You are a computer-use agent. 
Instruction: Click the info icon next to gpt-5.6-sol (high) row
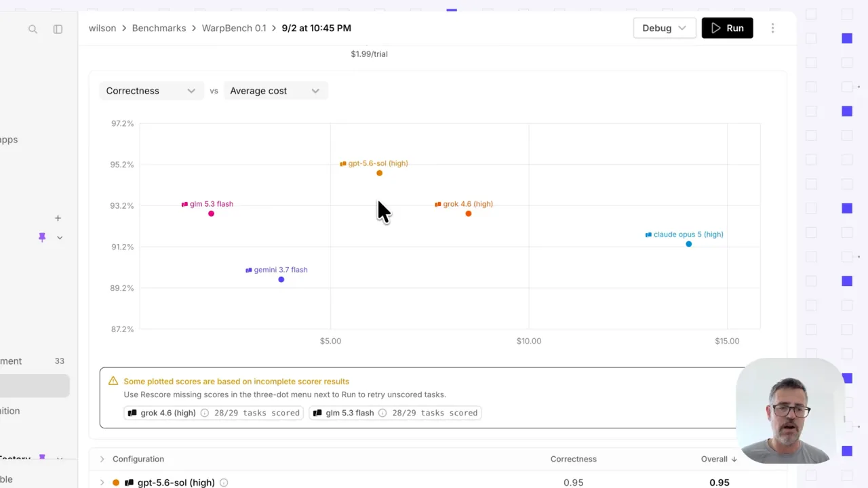224,483
